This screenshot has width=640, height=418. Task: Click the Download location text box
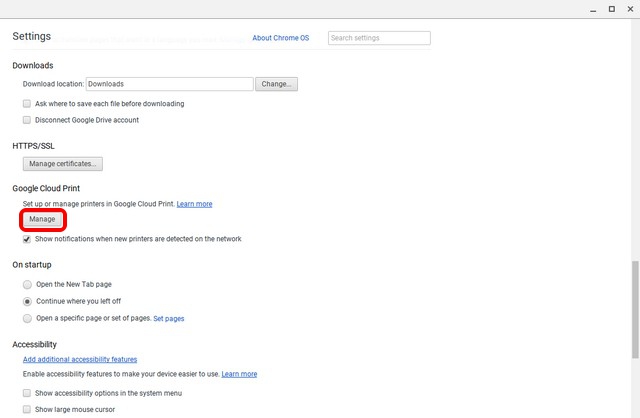coord(169,84)
